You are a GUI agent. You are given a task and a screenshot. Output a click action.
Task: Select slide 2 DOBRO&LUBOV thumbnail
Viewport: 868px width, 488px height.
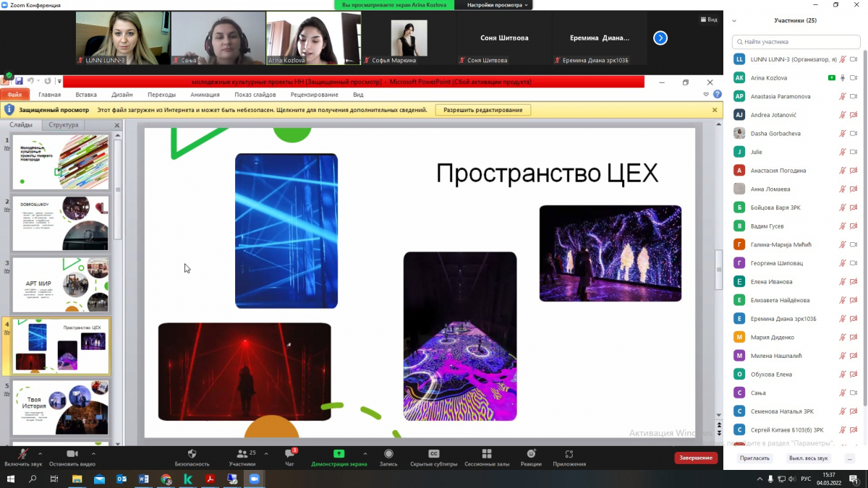[61, 223]
